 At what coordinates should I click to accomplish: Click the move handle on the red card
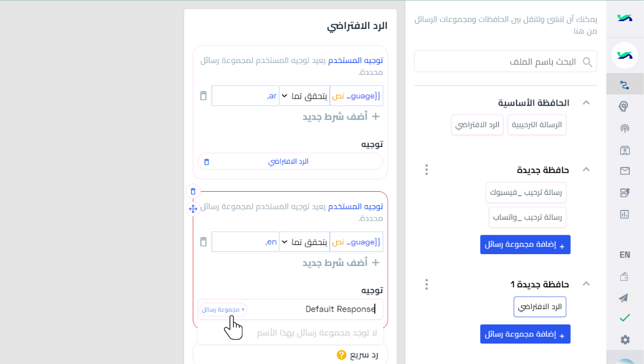point(193,209)
